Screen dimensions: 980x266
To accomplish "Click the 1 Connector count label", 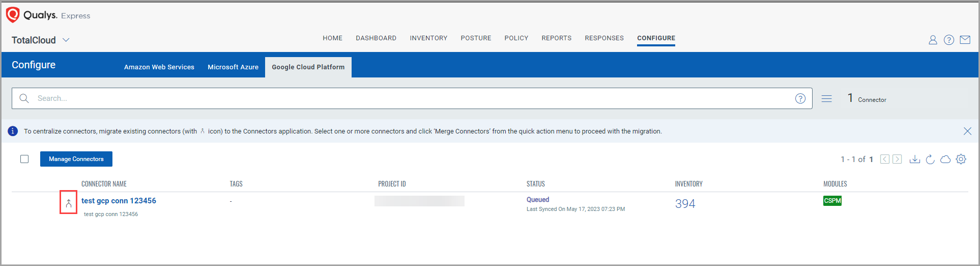I will click(x=867, y=98).
